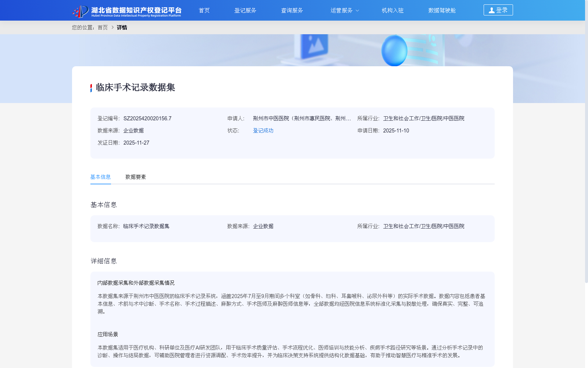Image resolution: width=588 pixels, height=368 pixels.
Task: Click registration number SZ2025420020156.7
Action: coord(147,118)
